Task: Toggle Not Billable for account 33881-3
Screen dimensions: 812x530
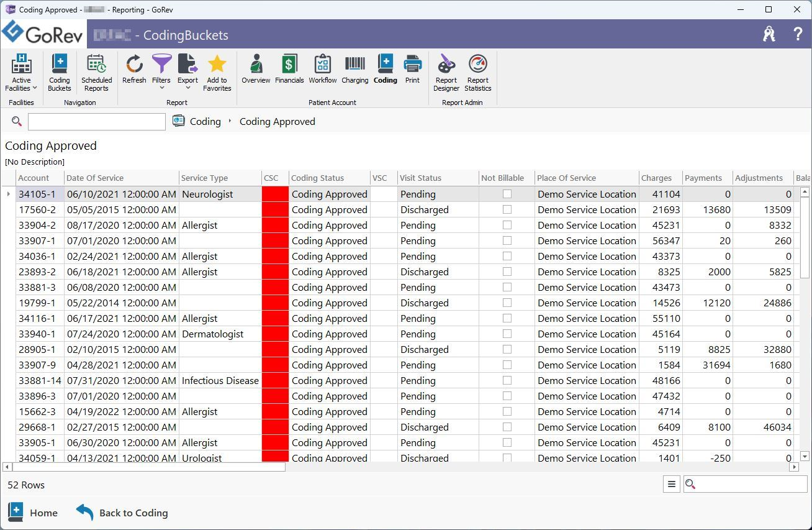Action: pos(507,287)
